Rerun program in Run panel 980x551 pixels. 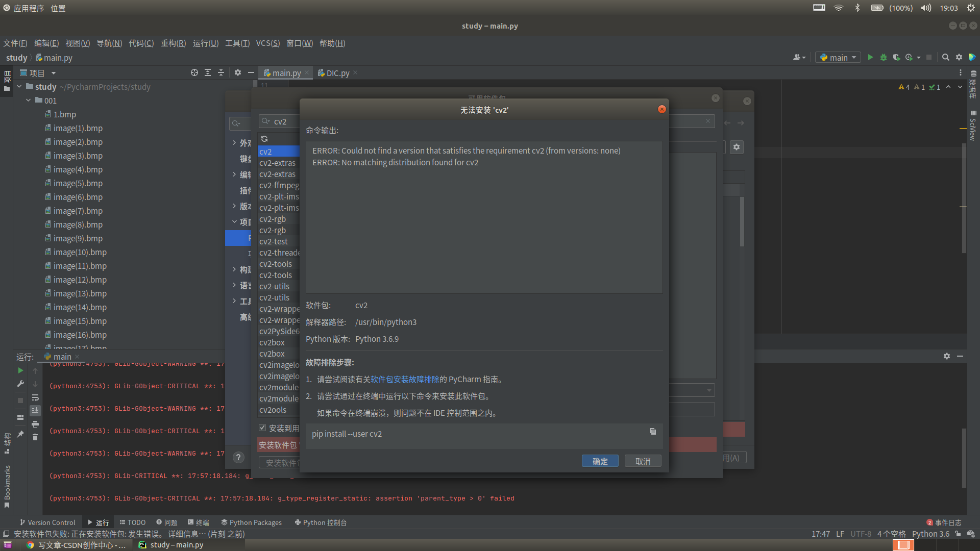[x=20, y=370]
